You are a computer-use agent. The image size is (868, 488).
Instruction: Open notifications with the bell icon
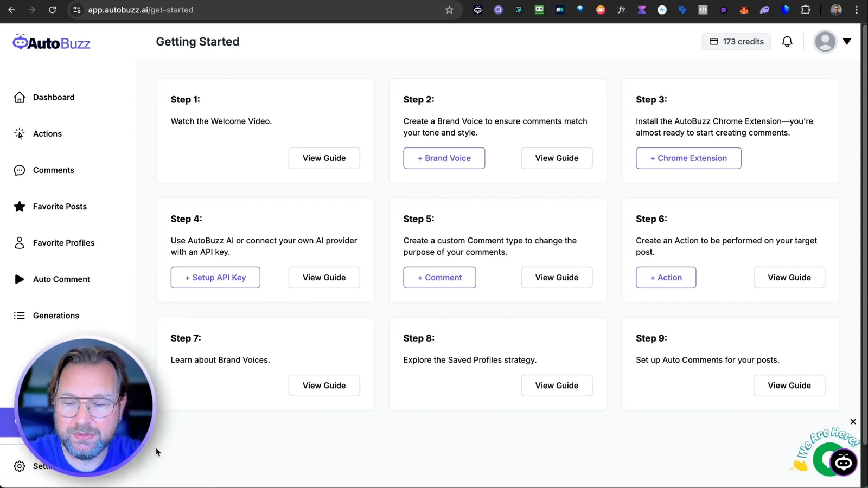787,42
